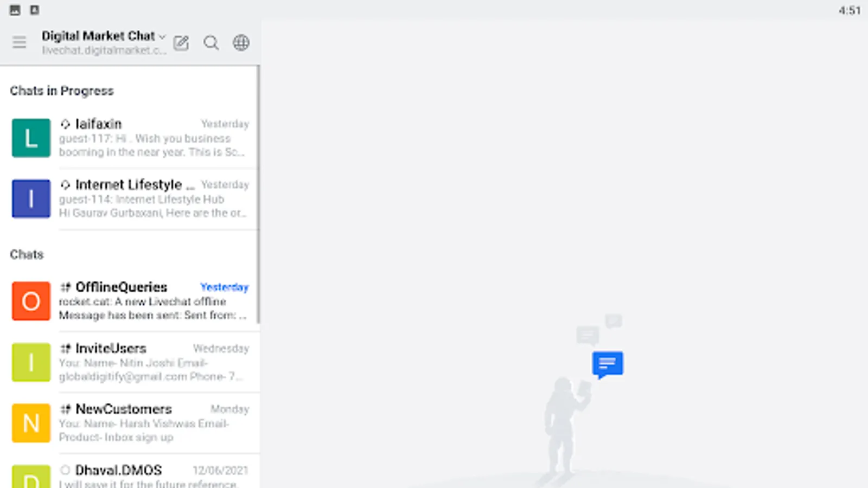The width and height of the screenshot is (868, 488).
Task: Open the Dhaval.DMOS direct message
Action: click(130, 471)
